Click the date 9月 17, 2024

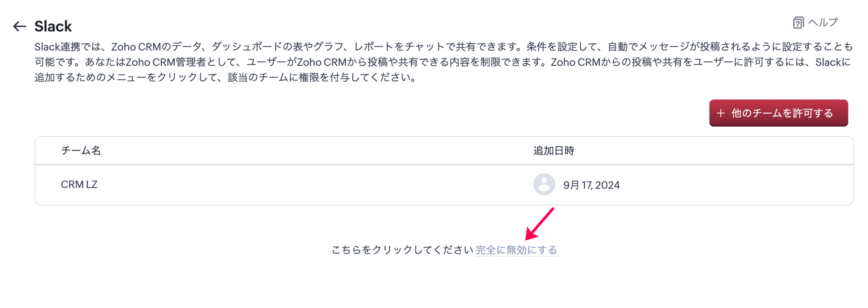click(591, 185)
